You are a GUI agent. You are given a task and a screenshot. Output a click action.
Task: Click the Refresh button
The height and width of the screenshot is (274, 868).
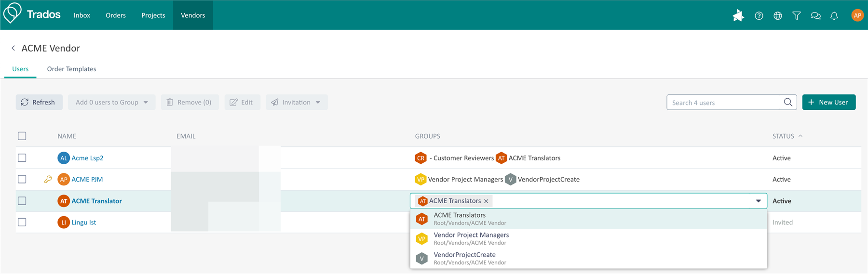tap(39, 102)
